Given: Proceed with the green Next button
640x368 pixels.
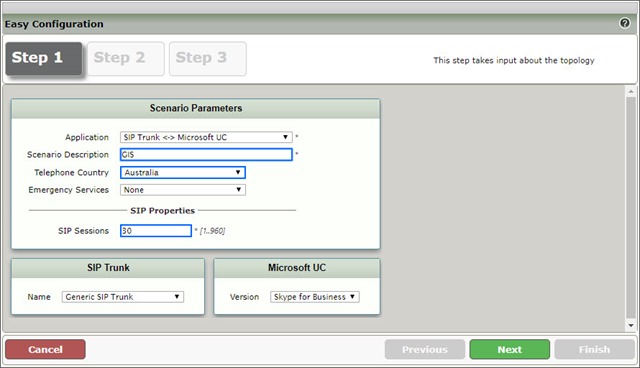Looking at the screenshot, I should tap(509, 349).
